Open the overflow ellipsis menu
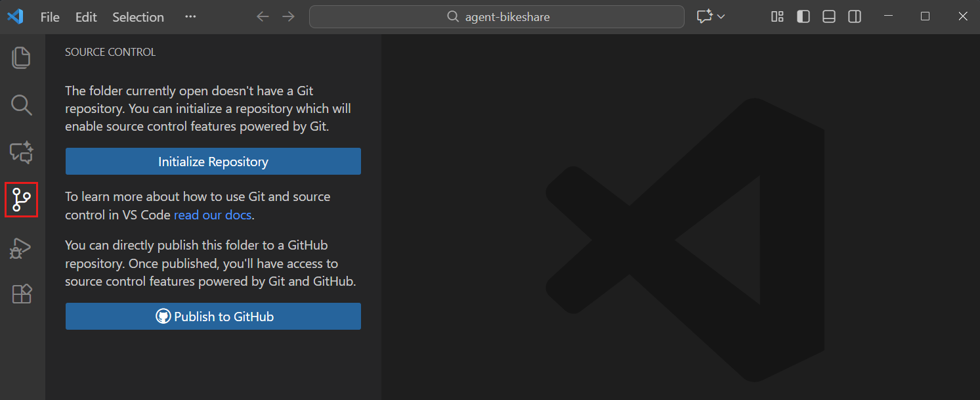The width and height of the screenshot is (980, 400). [190, 16]
